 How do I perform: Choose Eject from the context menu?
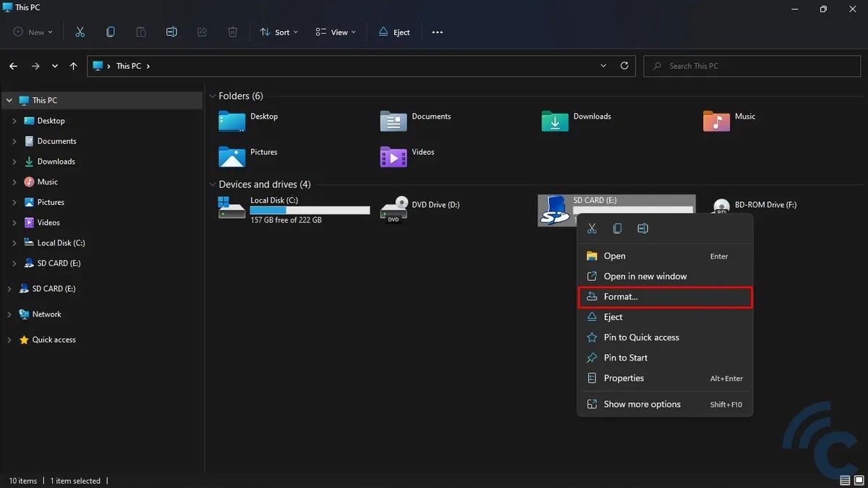pyautogui.click(x=665, y=317)
